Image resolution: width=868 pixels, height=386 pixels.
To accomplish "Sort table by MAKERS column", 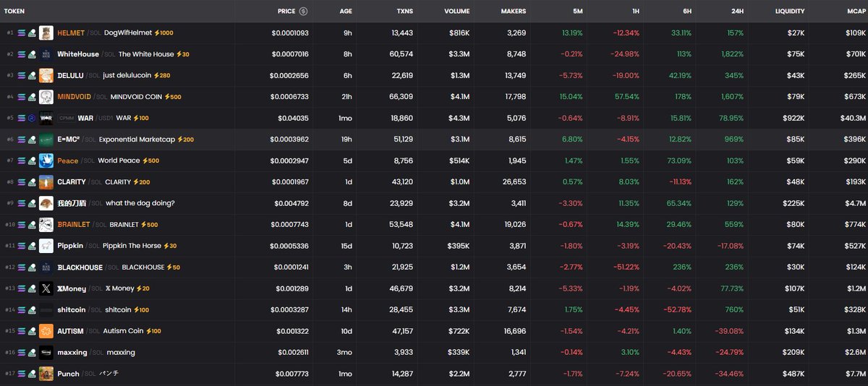I will [x=514, y=12].
